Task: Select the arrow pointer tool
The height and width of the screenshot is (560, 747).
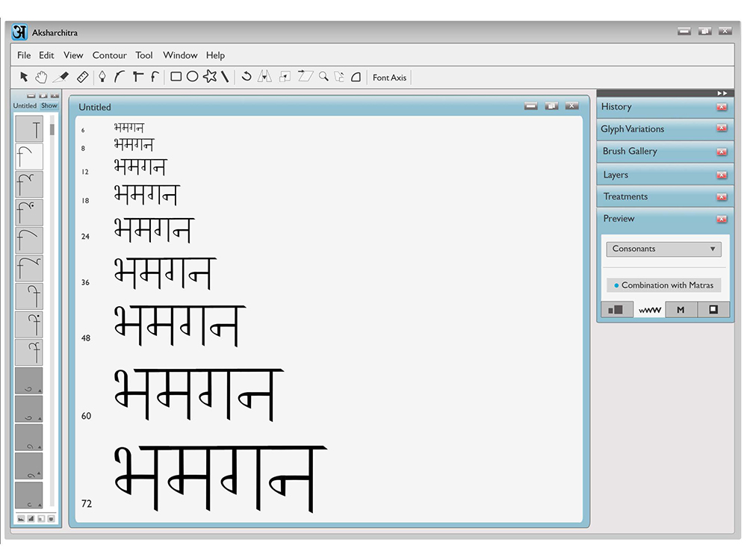Action: pyautogui.click(x=24, y=77)
